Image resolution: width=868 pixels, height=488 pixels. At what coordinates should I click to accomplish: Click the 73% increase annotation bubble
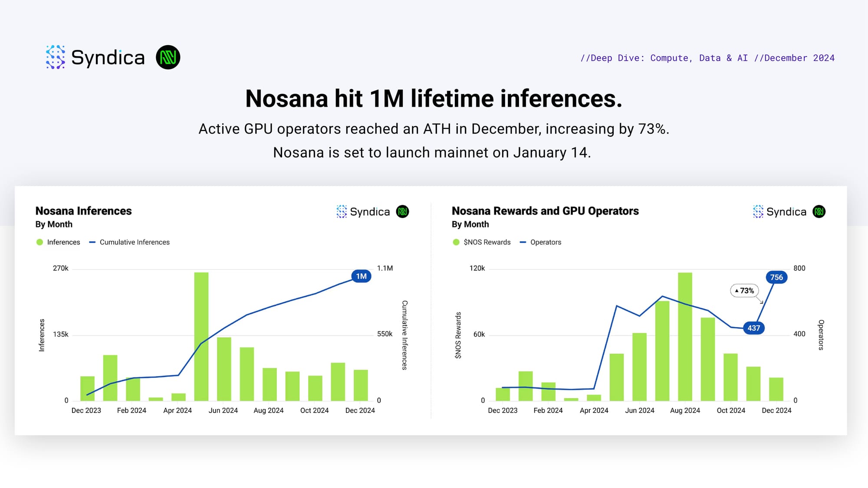pos(745,291)
